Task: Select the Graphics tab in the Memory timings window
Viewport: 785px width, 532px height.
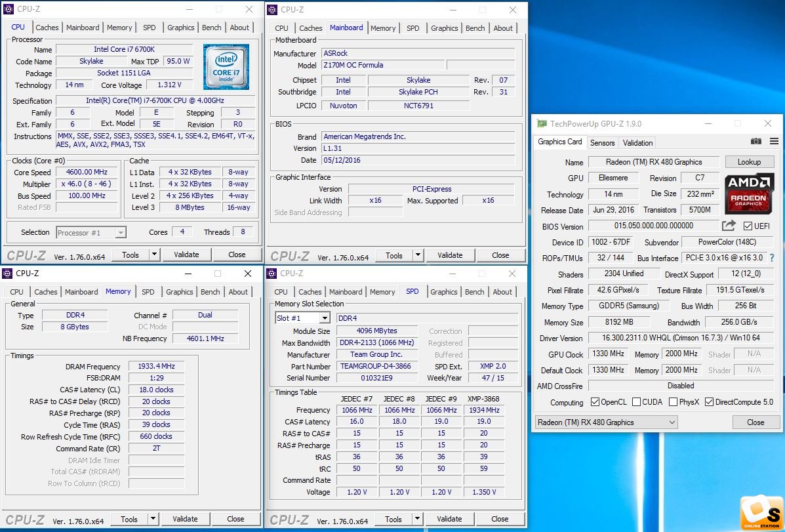Action: [179, 291]
